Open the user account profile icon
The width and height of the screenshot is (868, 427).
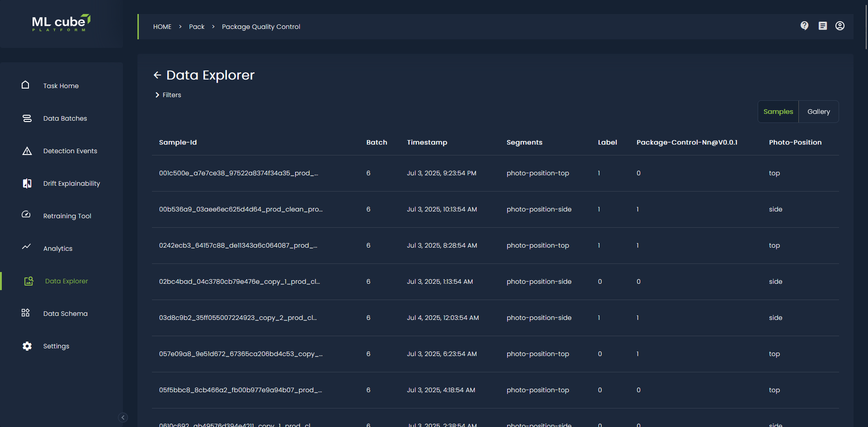pos(840,26)
